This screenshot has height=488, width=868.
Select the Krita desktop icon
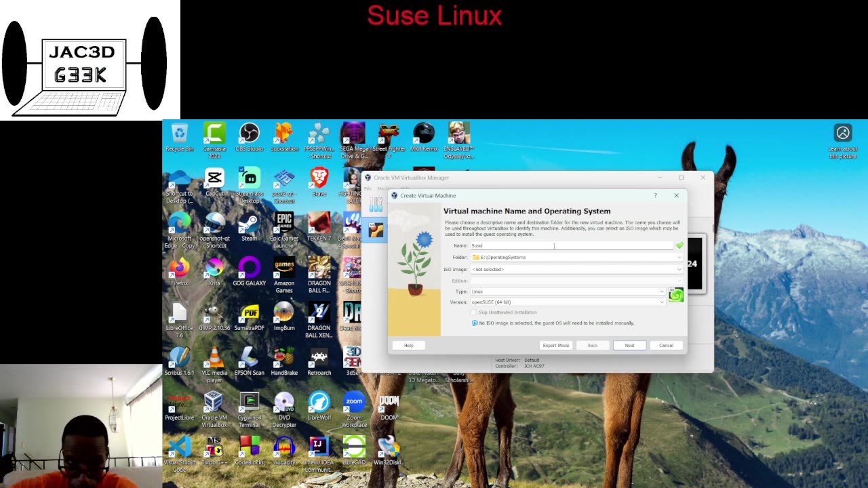point(214,272)
